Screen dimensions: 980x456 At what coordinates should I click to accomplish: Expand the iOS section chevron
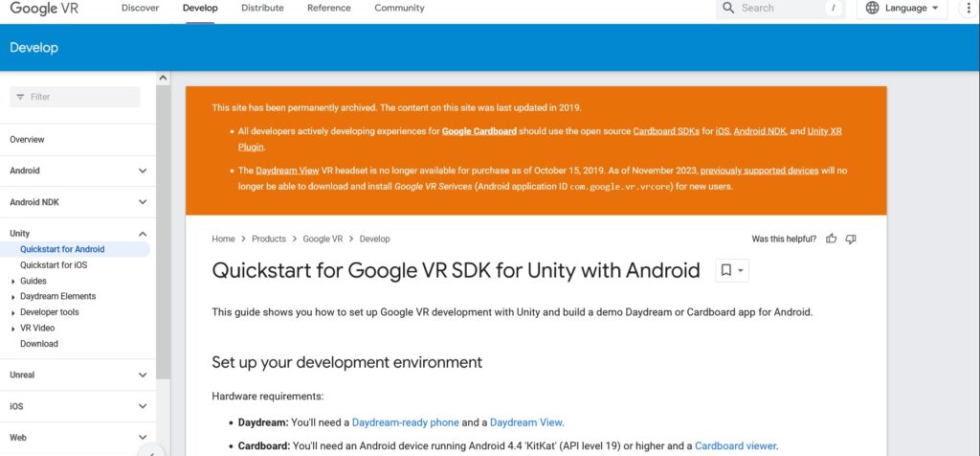tap(143, 406)
